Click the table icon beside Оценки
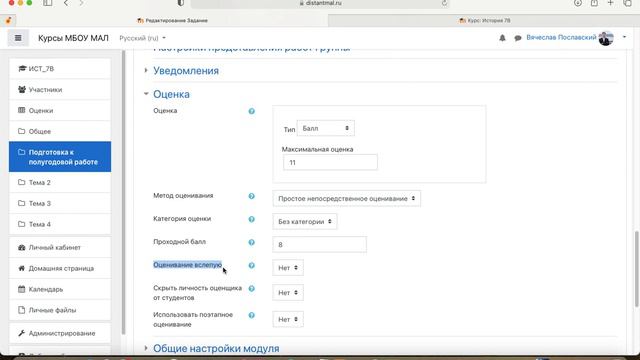Viewport: 640px width, 360px height. (22, 110)
